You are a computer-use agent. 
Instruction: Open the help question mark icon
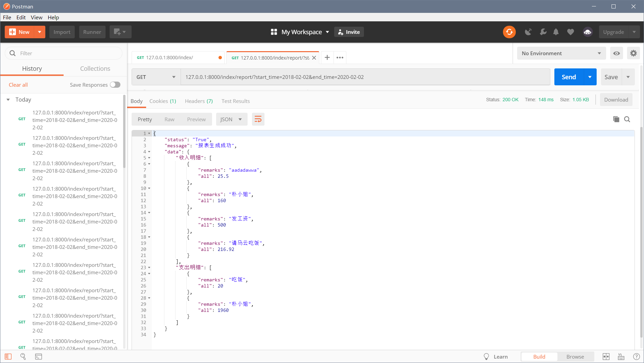pos(636,357)
